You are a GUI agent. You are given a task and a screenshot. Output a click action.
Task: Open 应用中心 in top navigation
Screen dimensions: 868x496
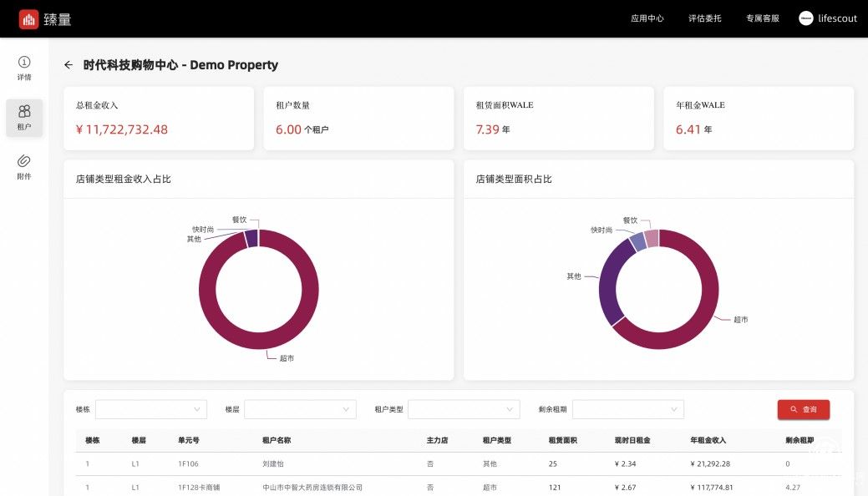point(647,18)
